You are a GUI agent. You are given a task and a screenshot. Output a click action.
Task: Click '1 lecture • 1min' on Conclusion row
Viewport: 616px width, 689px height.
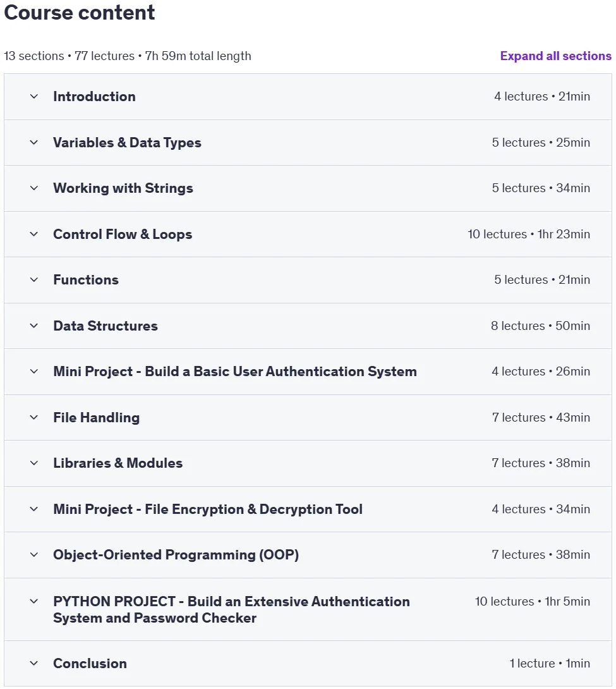click(x=550, y=664)
